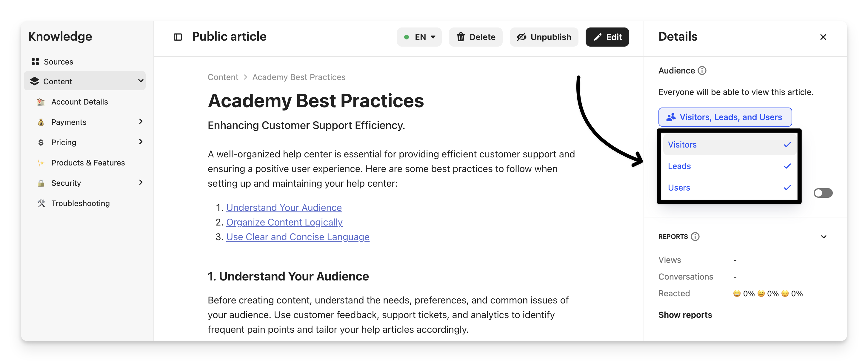Toggle the switch in Details panel
The image size is (868, 362).
tap(823, 193)
